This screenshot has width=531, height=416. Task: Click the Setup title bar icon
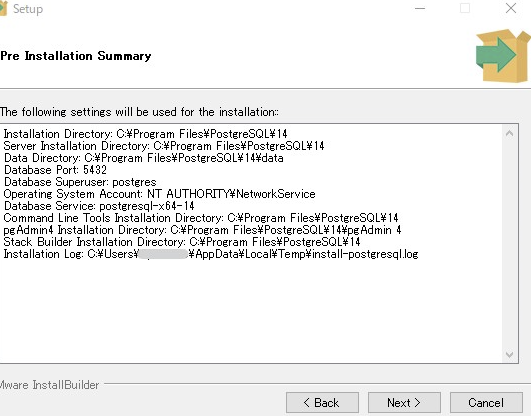[3, 9]
